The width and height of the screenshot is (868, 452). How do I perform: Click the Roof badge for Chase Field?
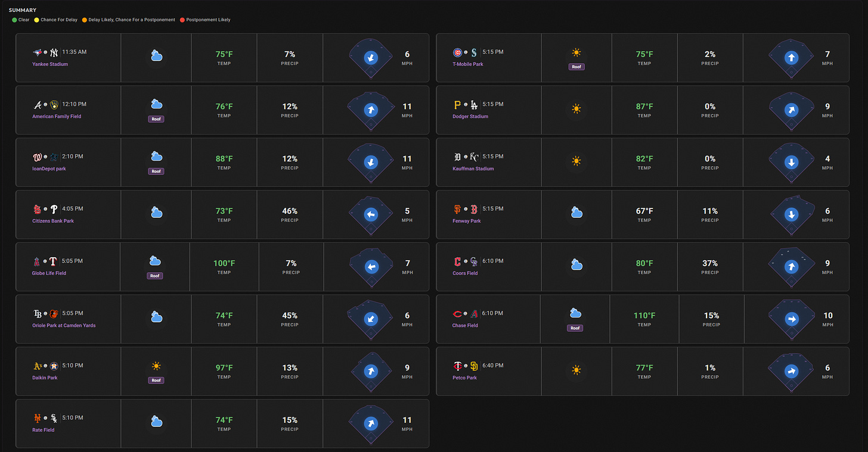pyautogui.click(x=575, y=328)
